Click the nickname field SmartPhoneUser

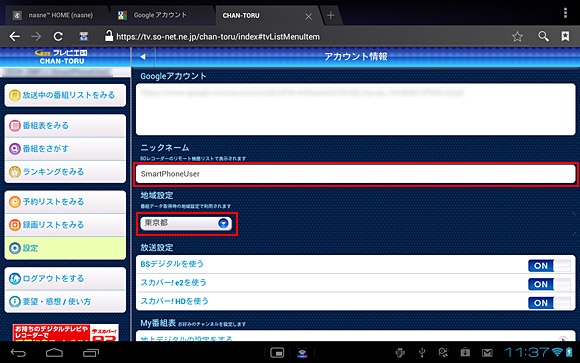pyautogui.click(x=355, y=174)
